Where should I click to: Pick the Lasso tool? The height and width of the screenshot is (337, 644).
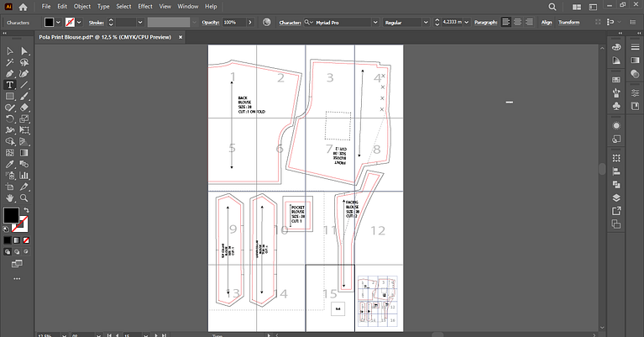click(x=24, y=62)
